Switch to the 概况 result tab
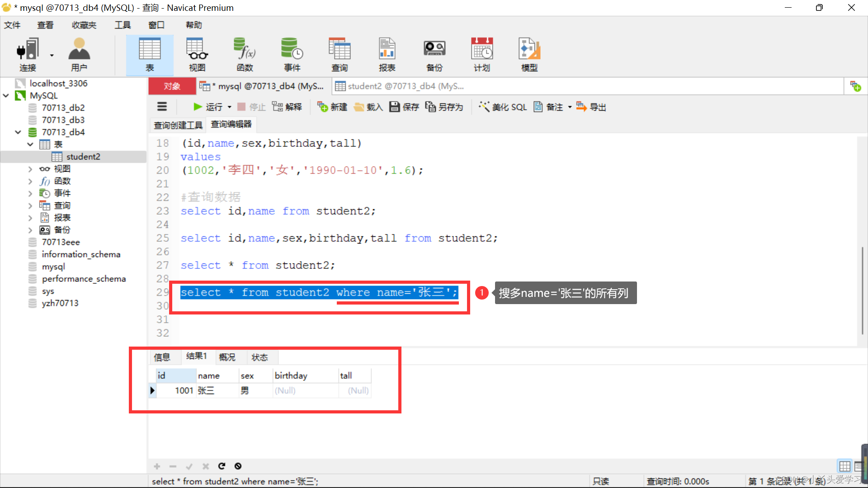 click(227, 357)
